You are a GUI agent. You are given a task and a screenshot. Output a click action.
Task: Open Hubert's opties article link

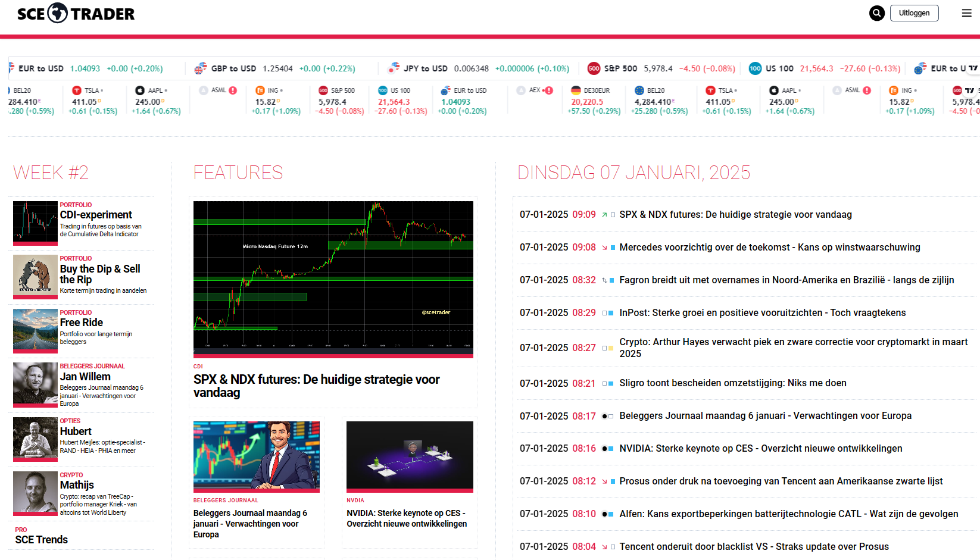(x=76, y=431)
